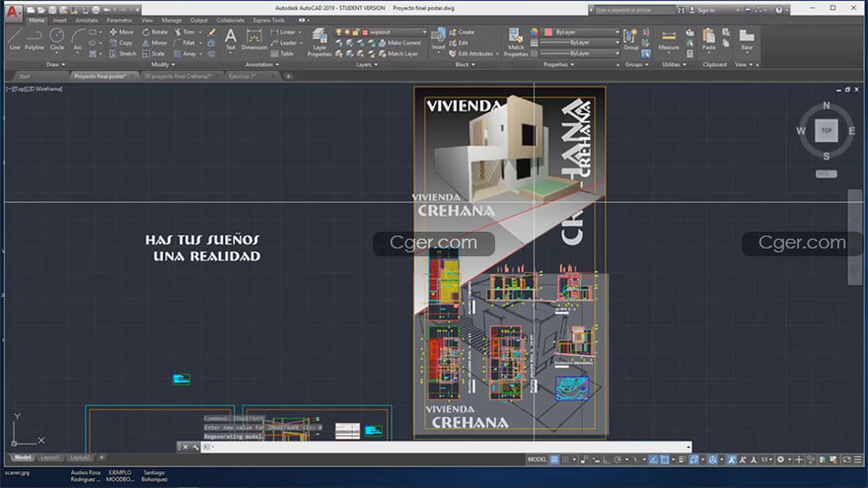
Task: Click the object color wheel icon
Action: point(535,33)
